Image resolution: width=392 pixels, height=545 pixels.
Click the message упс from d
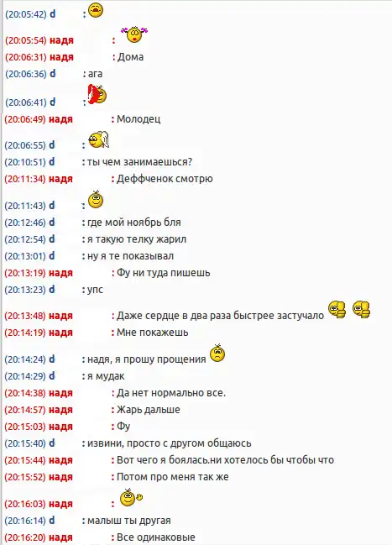click(x=95, y=291)
